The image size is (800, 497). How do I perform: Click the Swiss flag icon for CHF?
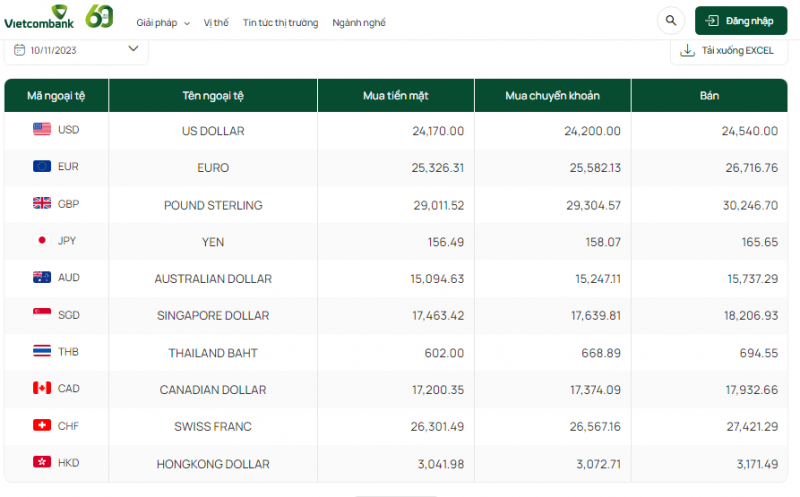(x=42, y=426)
